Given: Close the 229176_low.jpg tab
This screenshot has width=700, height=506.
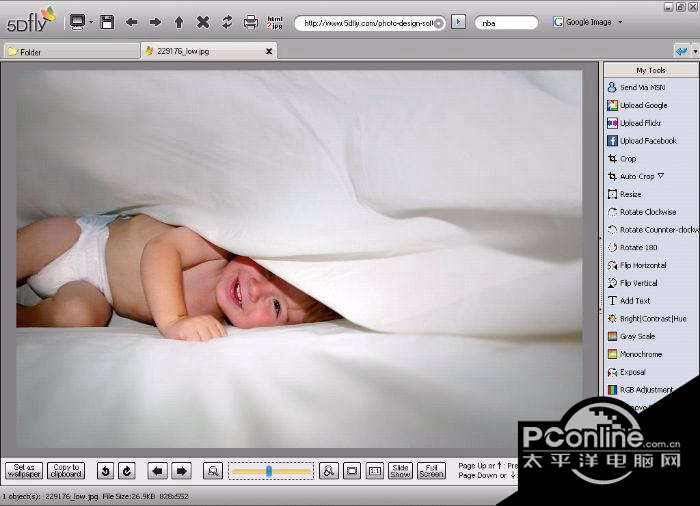Looking at the screenshot, I should click(269, 51).
